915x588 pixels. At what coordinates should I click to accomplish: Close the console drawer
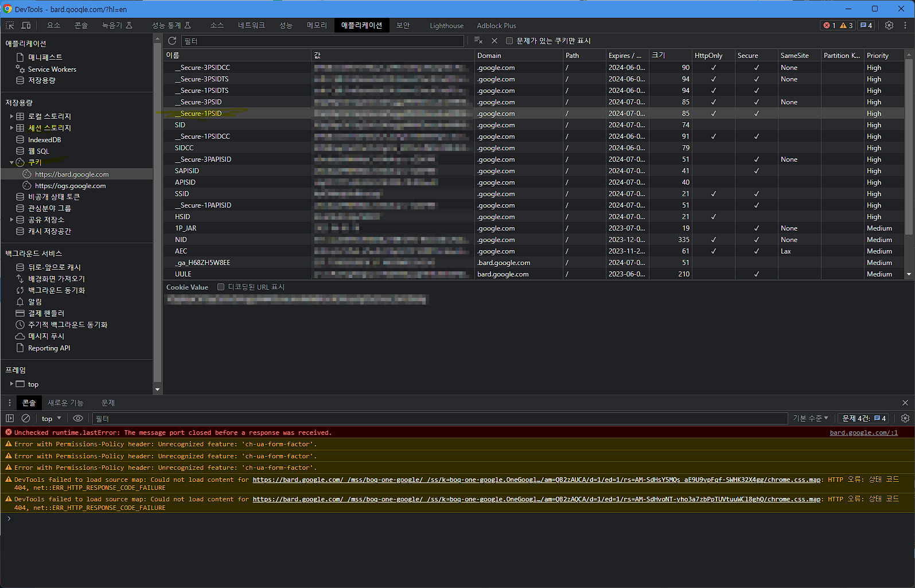905,403
